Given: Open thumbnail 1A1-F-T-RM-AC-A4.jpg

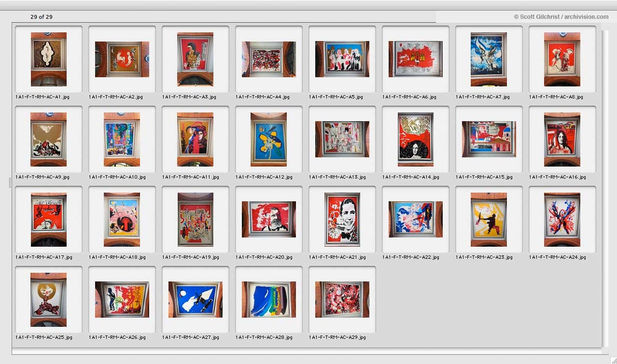Looking at the screenshot, I should 269,59.
